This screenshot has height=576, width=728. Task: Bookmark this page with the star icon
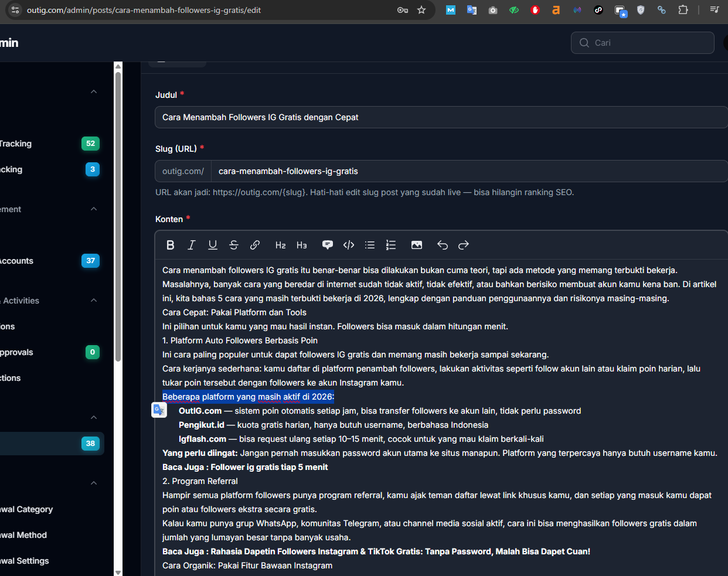[x=421, y=10]
